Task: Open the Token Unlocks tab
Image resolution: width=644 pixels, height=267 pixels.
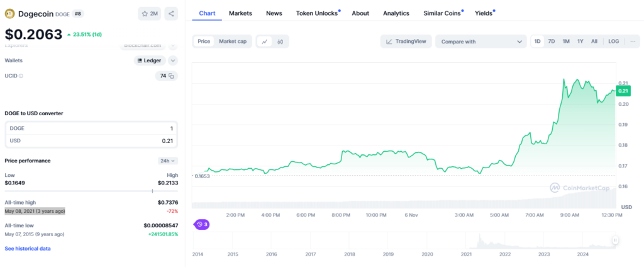Action: pos(317,13)
